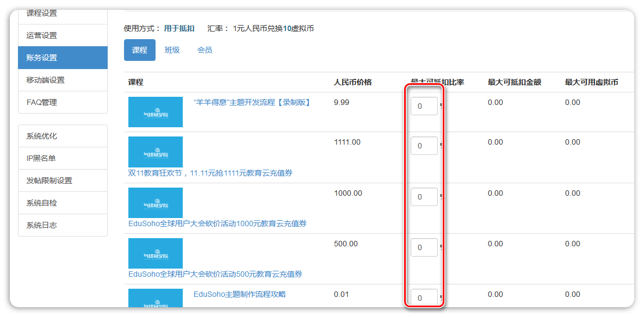
Task: Open 发帖限制设置 in the sidebar
Action: pyautogui.click(x=63, y=181)
